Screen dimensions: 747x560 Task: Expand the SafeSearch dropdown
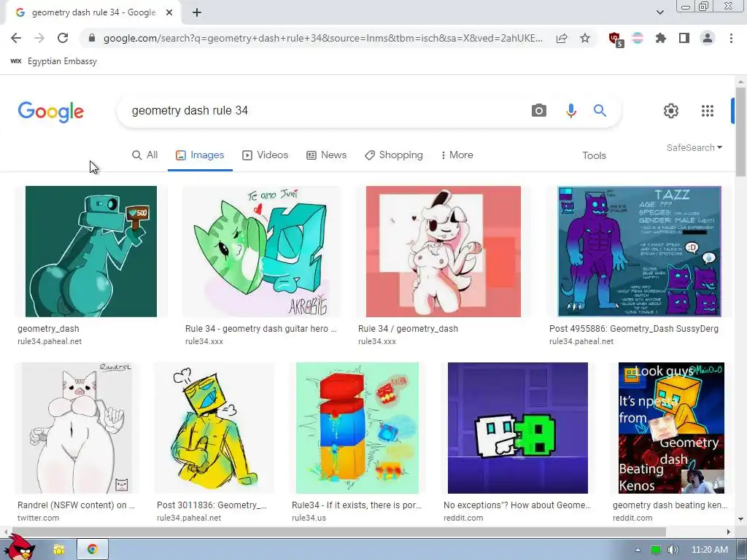click(x=694, y=147)
